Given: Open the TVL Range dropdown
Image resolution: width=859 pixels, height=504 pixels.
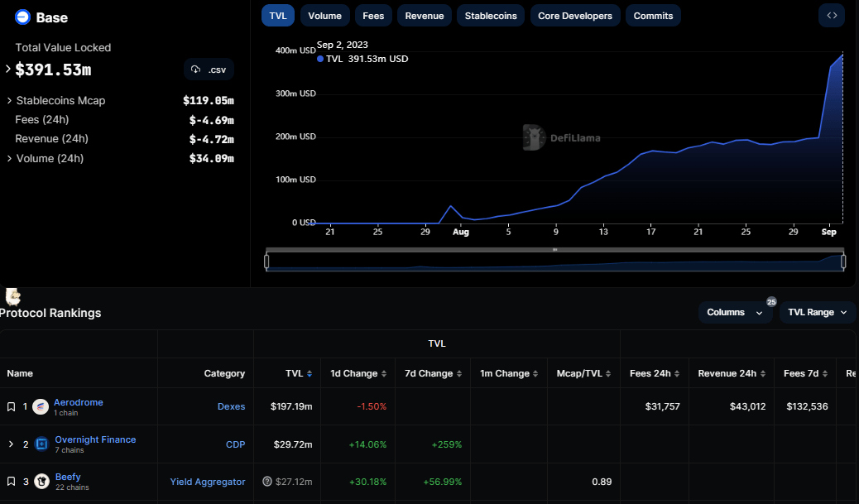Looking at the screenshot, I should [x=817, y=312].
